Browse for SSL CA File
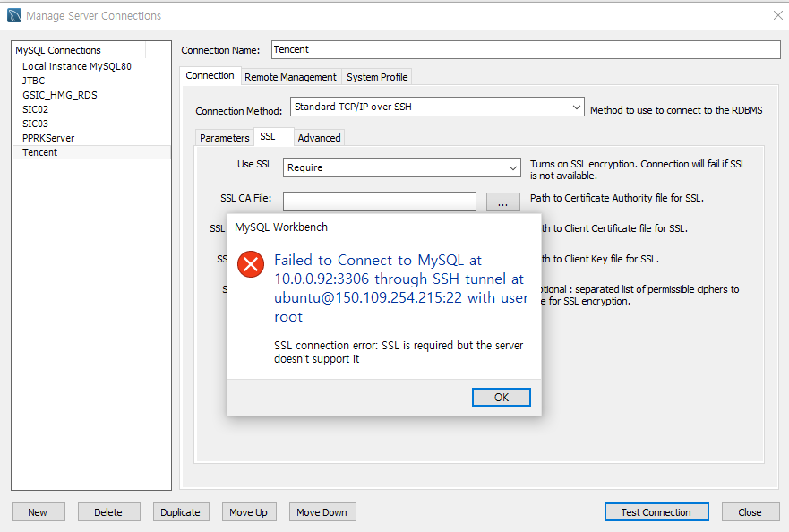Screen dimensions: 789x532 pos(502,202)
